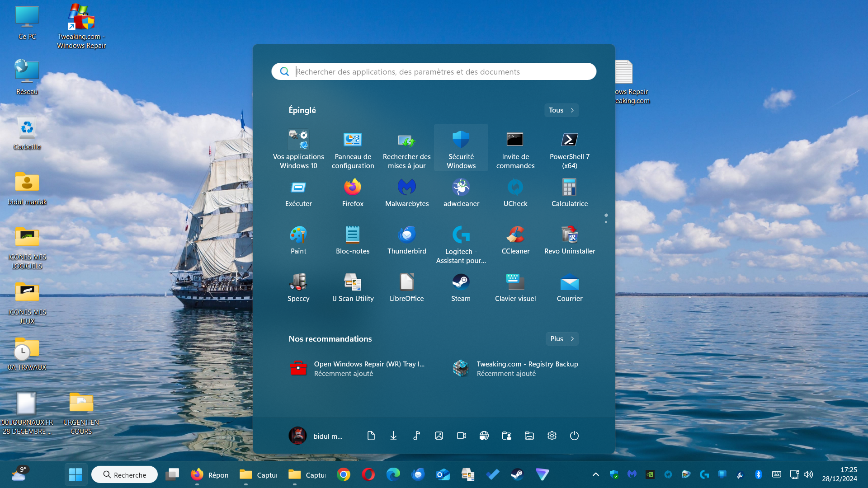
Task: Go to next pinned apps page dot
Action: coord(606,222)
